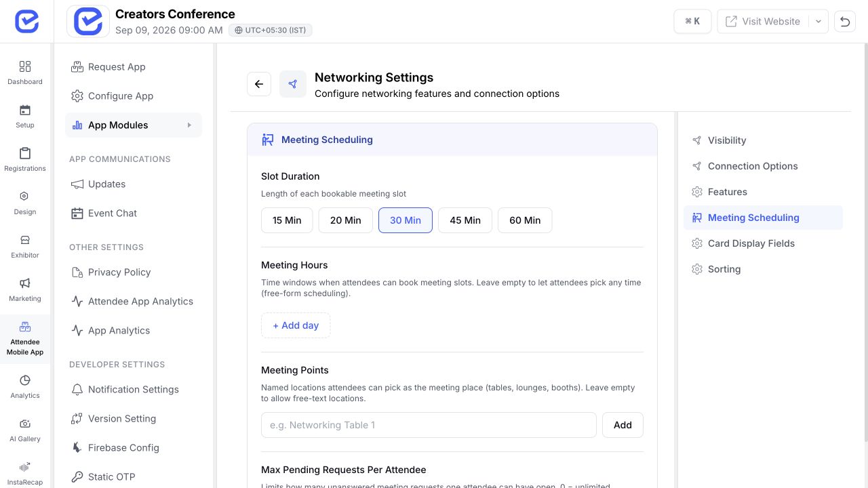
Task: Click Add button for meeting point
Action: point(623,425)
